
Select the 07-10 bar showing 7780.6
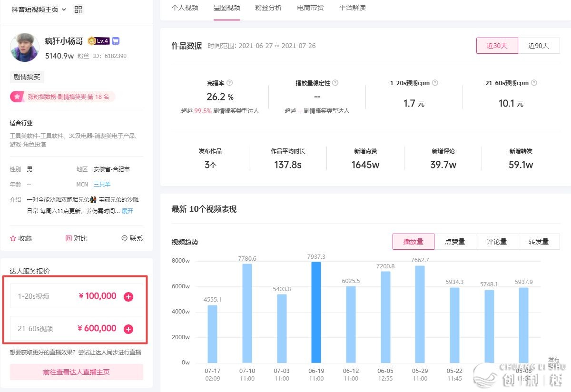[x=247, y=314]
